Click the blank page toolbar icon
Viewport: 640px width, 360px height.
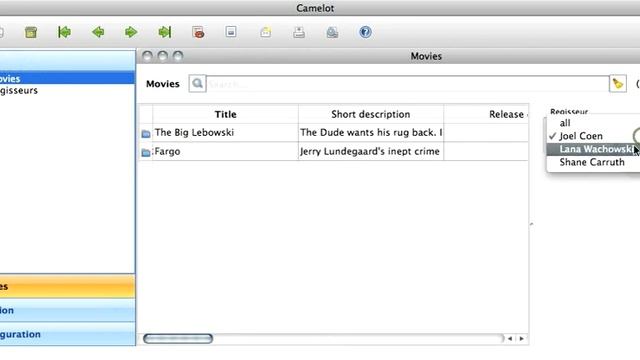231,32
